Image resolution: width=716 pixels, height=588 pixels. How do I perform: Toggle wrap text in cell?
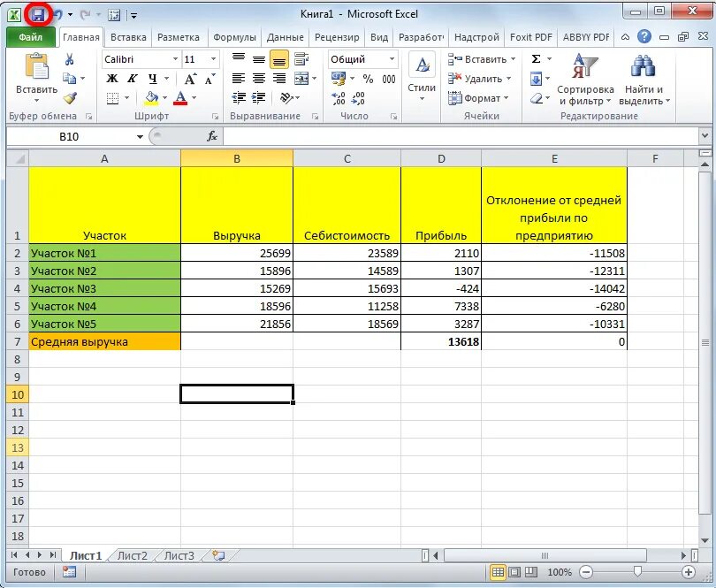pos(301,59)
